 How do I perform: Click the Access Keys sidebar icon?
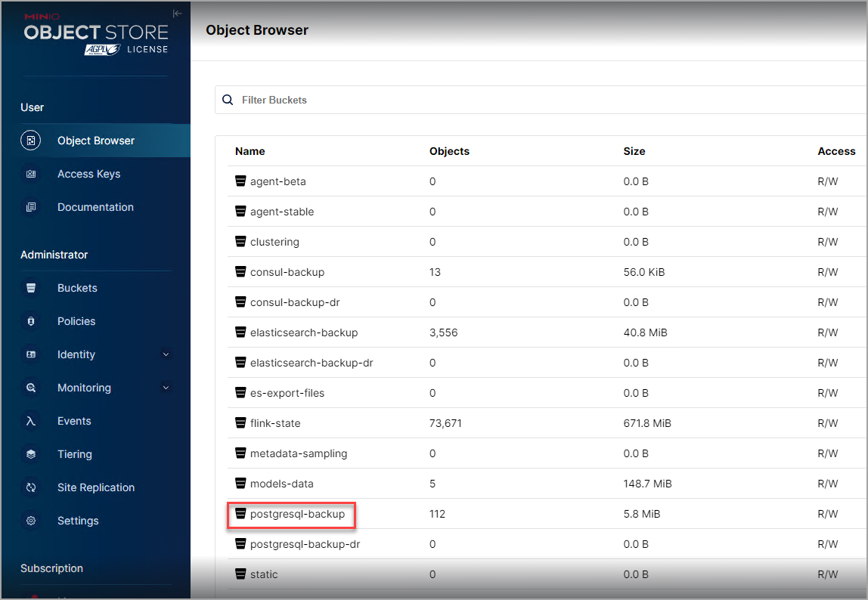pyautogui.click(x=31, y=174)
